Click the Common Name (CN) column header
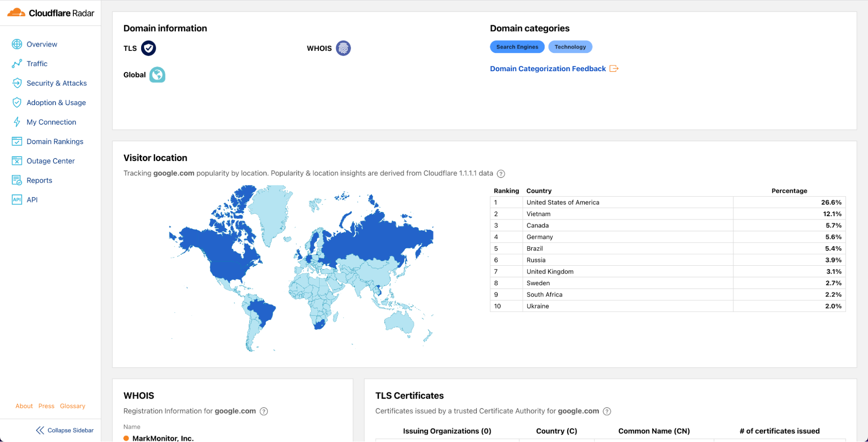Viewport: 868px width, 442px height. (x=654, y=432)
